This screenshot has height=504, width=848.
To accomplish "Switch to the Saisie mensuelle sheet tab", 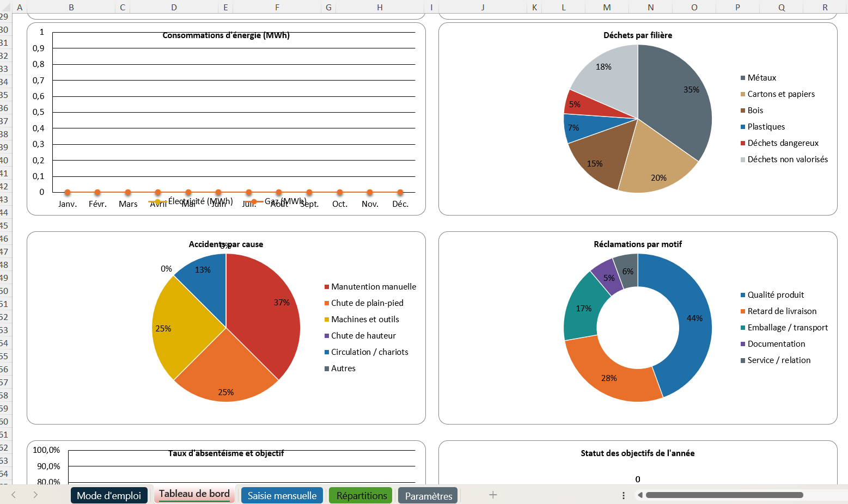I will [x=282, y=495].
